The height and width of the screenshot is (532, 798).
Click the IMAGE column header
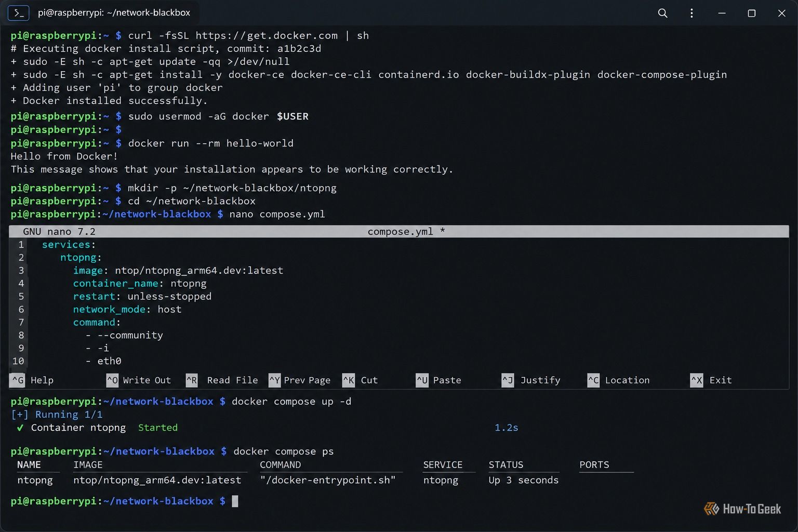point(88,465)
